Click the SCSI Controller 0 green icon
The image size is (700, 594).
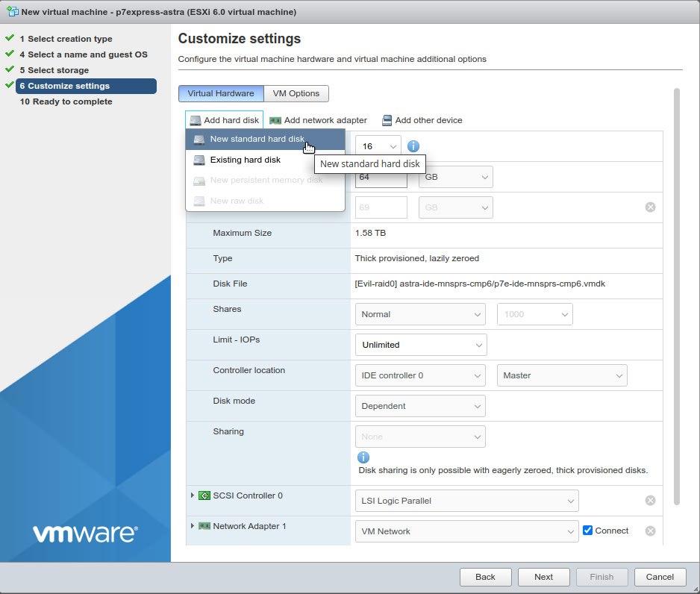[x=204, y=495]
